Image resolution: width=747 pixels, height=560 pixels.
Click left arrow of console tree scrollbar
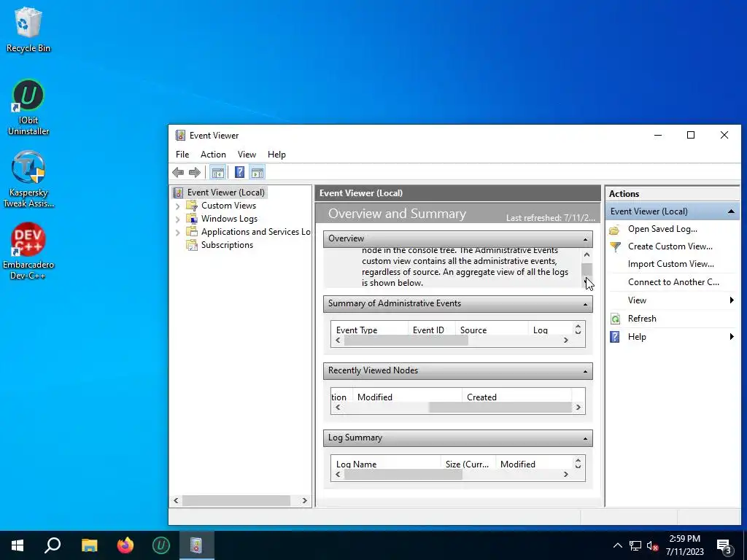pos(177,500)
